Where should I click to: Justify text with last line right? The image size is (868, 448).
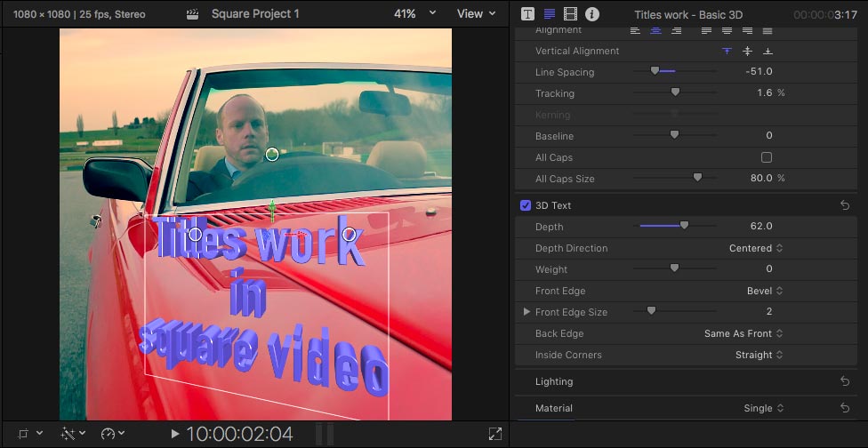click(x=747, y=30)
